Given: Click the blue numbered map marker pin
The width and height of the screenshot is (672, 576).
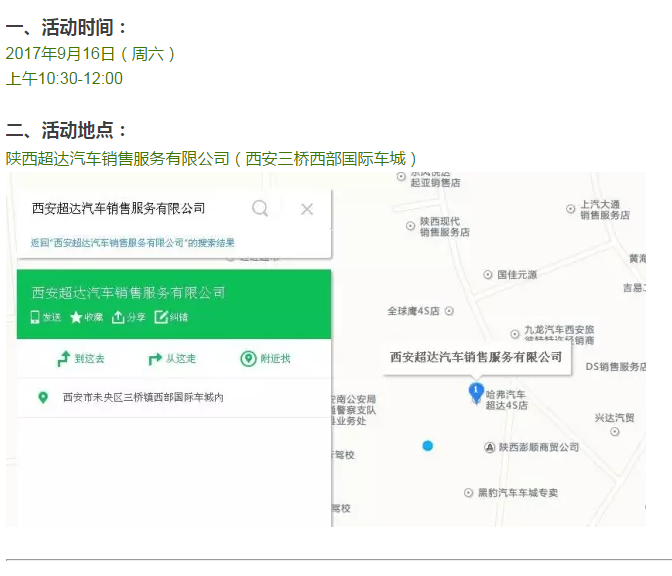Looking at the screenshot, I should coord(476,393).
